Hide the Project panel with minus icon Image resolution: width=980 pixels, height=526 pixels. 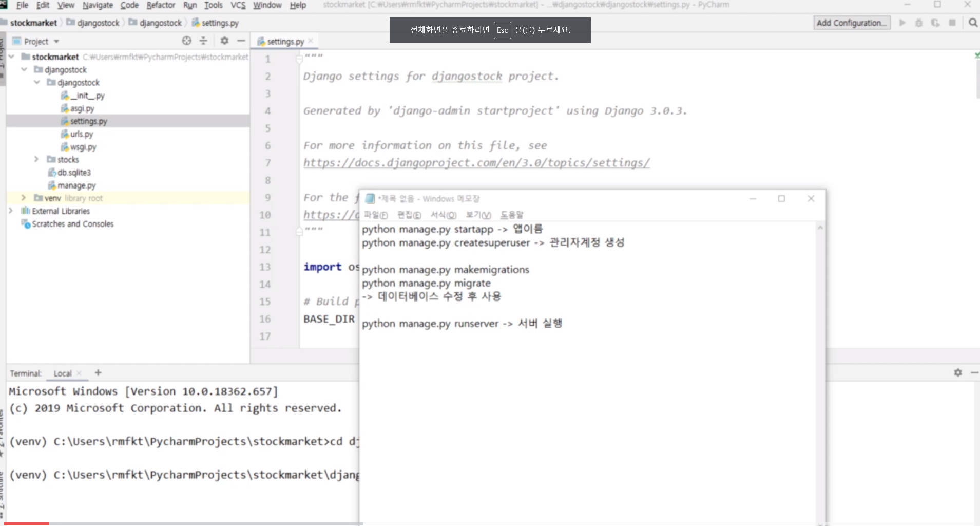pyautogui.click(x=241, y=41)
